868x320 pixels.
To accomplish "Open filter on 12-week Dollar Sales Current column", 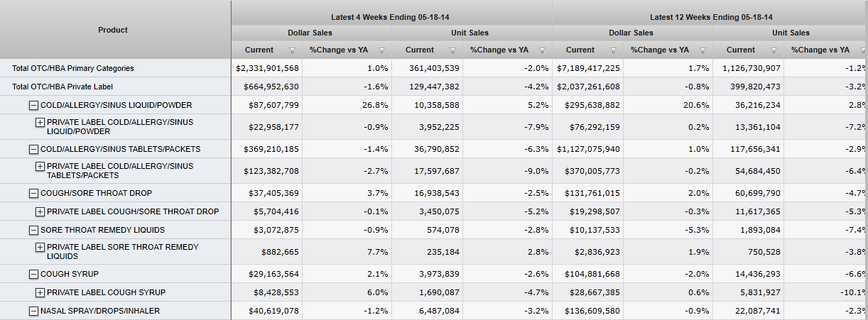I will (x=613, y=50).
